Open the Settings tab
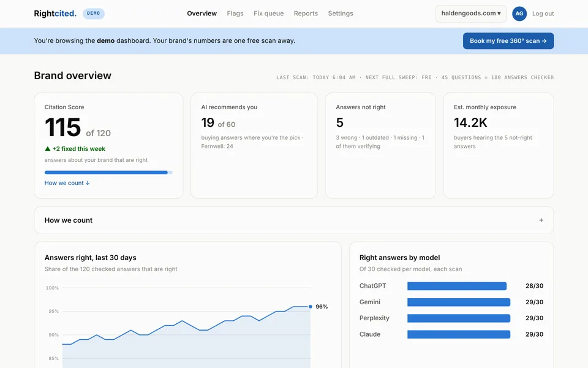The width and height of the screenshot is (588, 368). 341,13
